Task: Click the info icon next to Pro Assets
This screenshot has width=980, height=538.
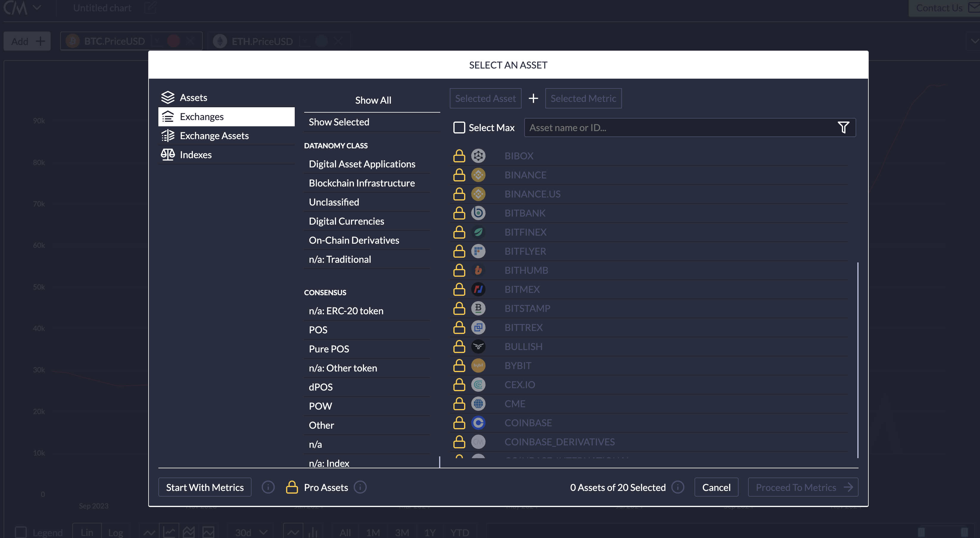Action: click(x=360, y=487)
